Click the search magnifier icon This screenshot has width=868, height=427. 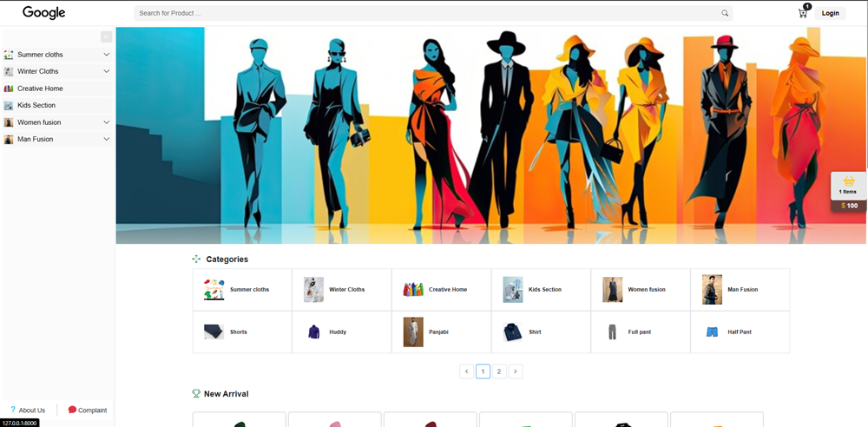click(725, 13)
